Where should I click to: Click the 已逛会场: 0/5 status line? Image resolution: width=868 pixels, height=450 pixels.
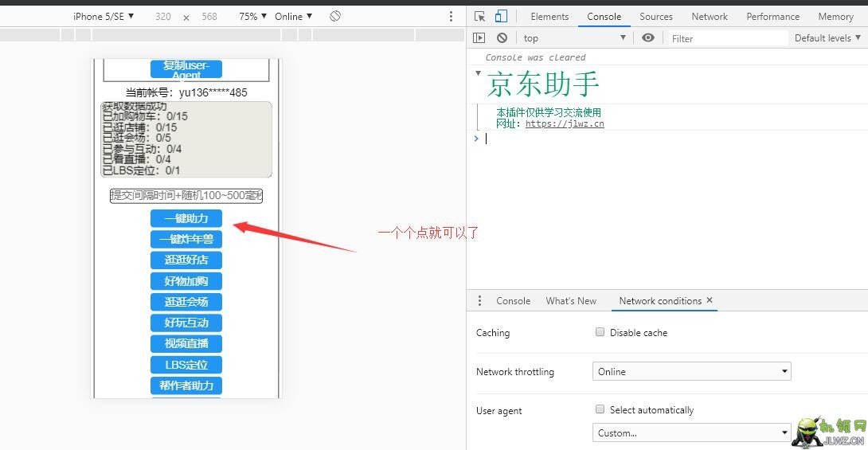(137, 138)
